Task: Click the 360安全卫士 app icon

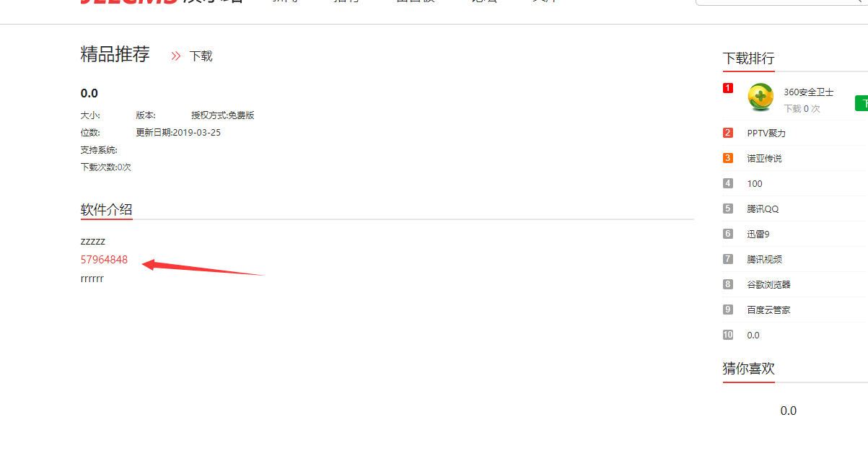Action: 760,97
